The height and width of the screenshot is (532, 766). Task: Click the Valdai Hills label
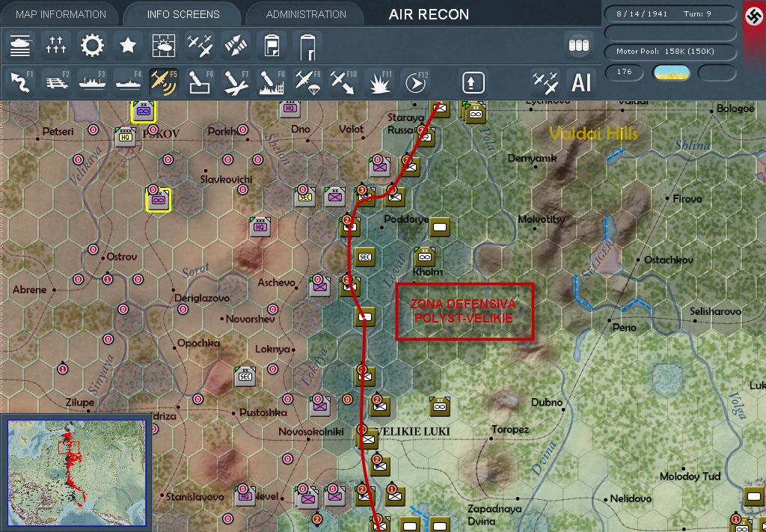(x=593, y=133)
